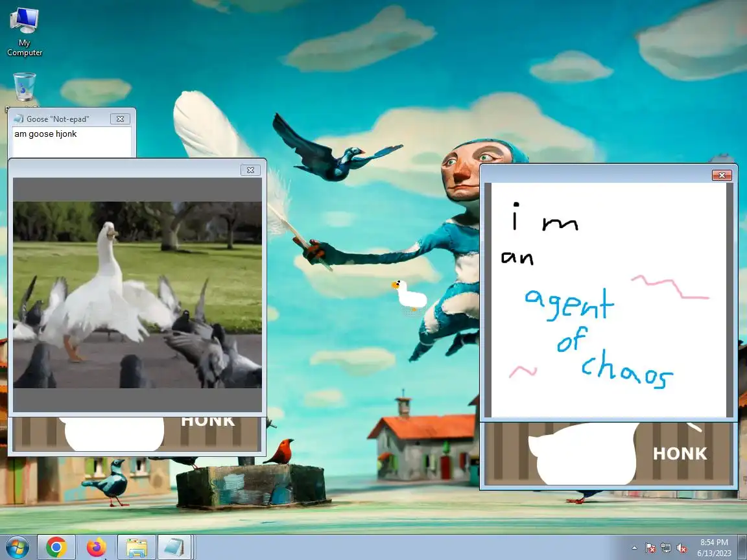Image resolution: width=747 pixels, height=560 pixels.
Task: Click the muted volume tray icon
Action: point(682,548)
